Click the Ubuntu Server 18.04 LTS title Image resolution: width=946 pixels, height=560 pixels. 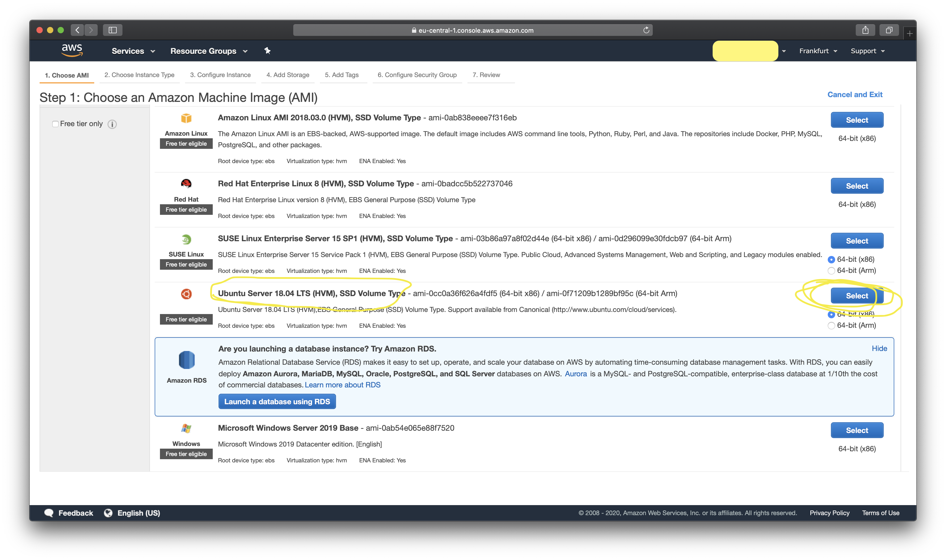311,293
